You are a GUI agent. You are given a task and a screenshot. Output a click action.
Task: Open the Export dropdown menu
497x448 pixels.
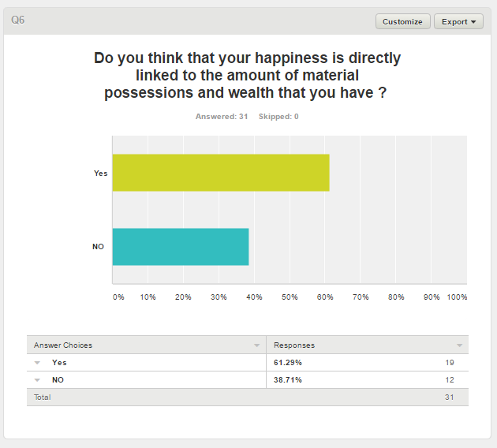click(458, 21)
